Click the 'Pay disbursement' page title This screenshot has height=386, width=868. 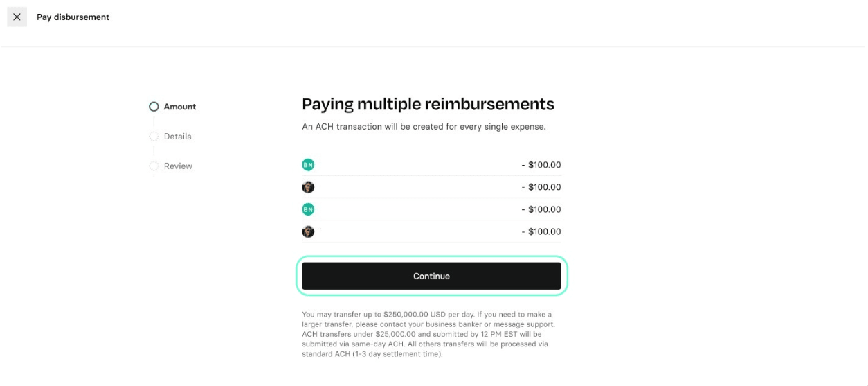pyautogui.click(x=73, y=17)
